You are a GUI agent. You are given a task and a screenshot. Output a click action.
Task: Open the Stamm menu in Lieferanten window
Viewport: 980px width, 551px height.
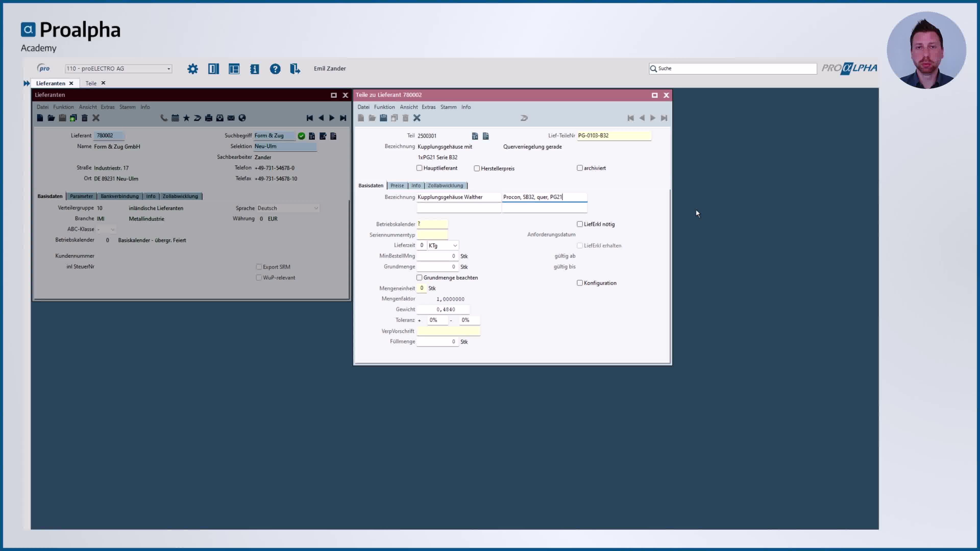(x=127, y=107)
